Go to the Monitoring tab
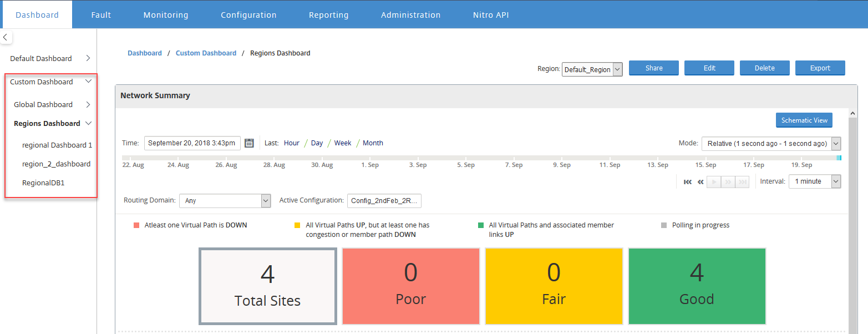The height and width of the screenshot is (334, 868). click(166, 15)
